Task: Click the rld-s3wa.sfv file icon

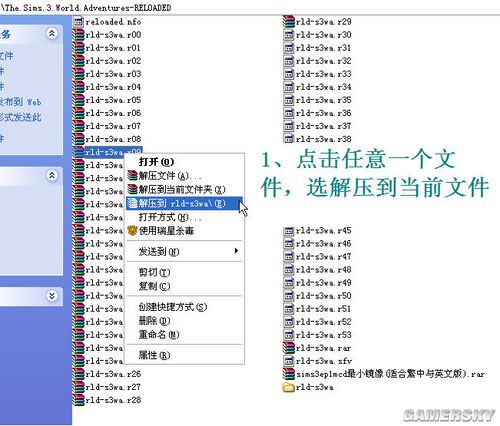Action: pyautogui.click(x=289, y=361)
